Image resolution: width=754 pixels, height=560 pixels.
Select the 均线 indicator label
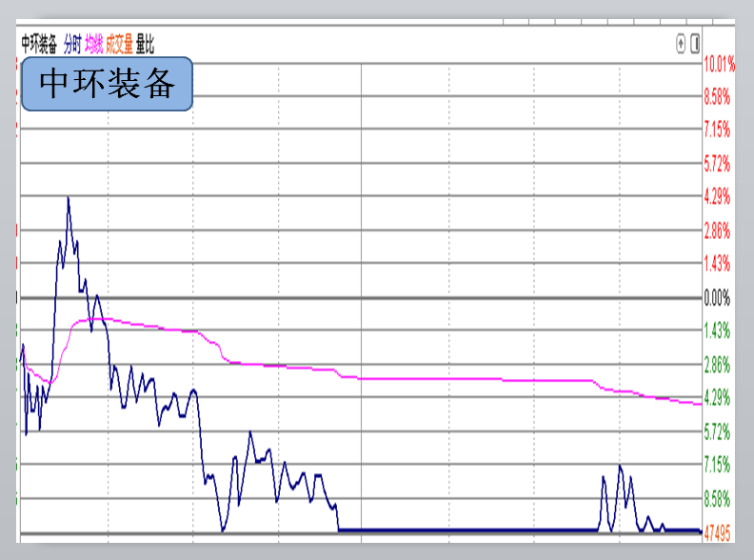pos(93,44)
